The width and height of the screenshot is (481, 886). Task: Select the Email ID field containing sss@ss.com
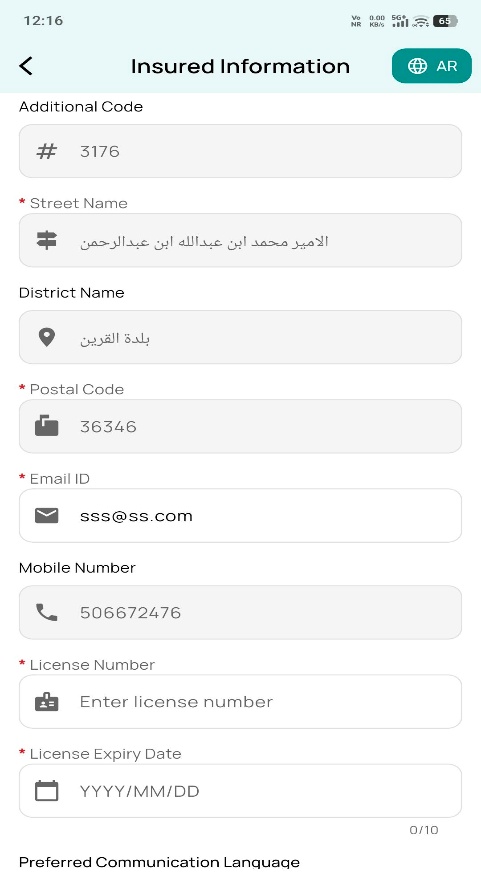[x=240, y=515]
